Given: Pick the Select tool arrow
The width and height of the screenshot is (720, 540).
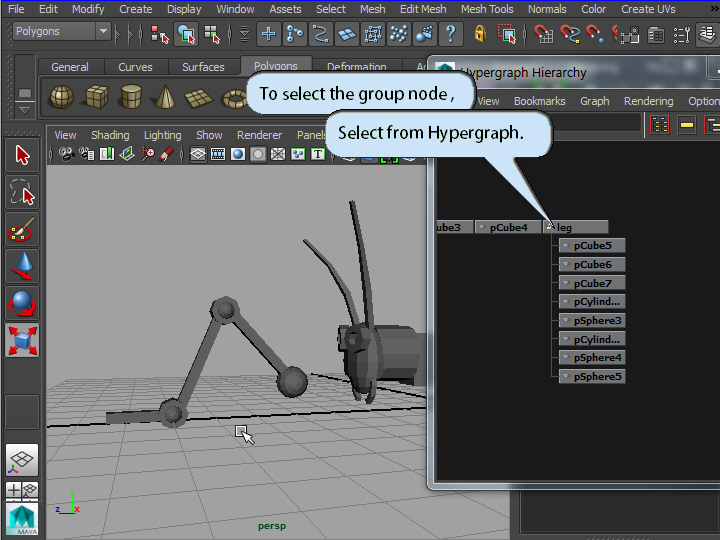Looking at the screenshot, I should 22,155.
